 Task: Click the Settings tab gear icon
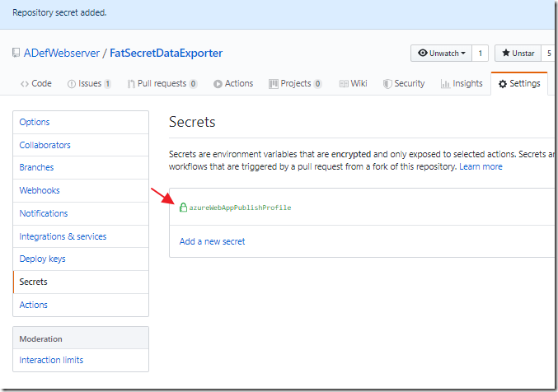(x=503, y=84)
